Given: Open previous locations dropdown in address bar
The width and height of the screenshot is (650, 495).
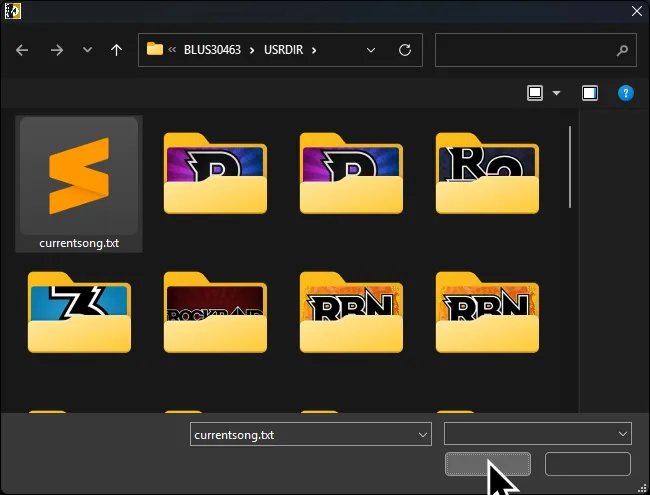Looking at the screenshot, I should [371, 50].
